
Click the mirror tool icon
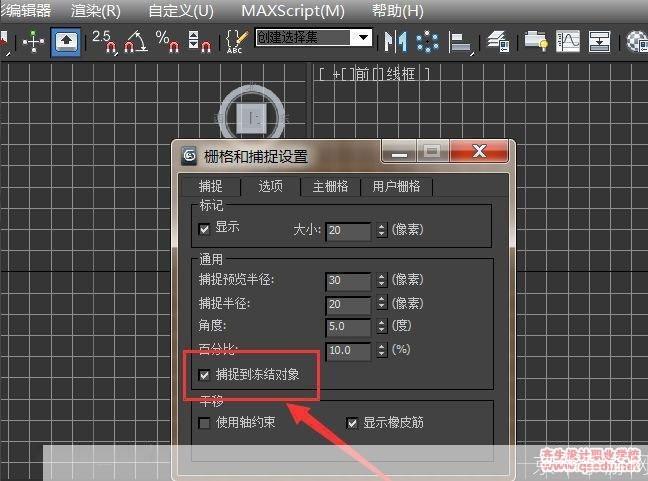[x=396, y=41]
